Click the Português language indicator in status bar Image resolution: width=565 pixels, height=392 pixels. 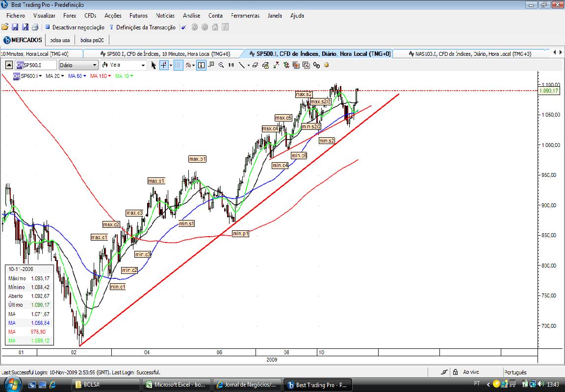[x=515, y=372]
